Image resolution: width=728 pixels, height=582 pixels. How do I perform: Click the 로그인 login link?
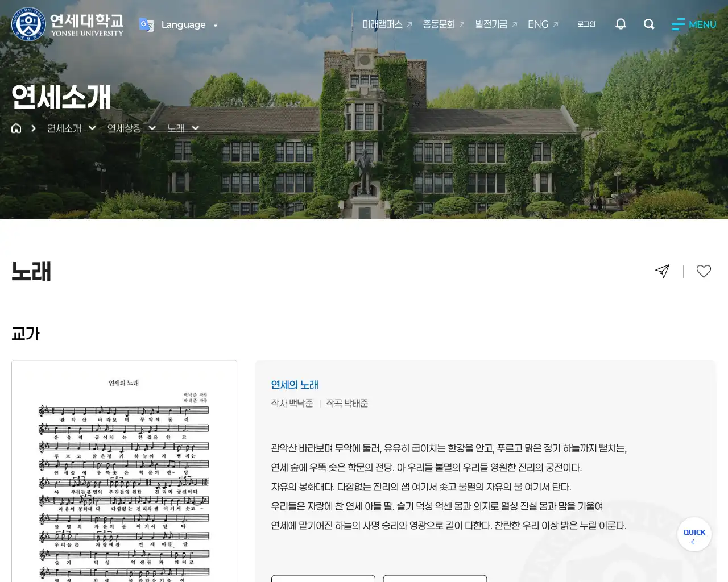586,24
